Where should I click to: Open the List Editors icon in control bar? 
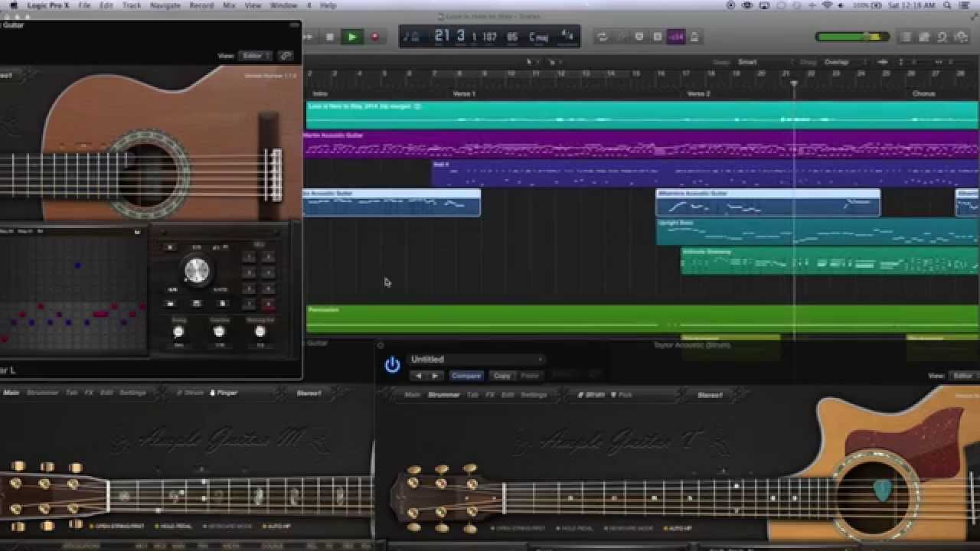[906, 37]
